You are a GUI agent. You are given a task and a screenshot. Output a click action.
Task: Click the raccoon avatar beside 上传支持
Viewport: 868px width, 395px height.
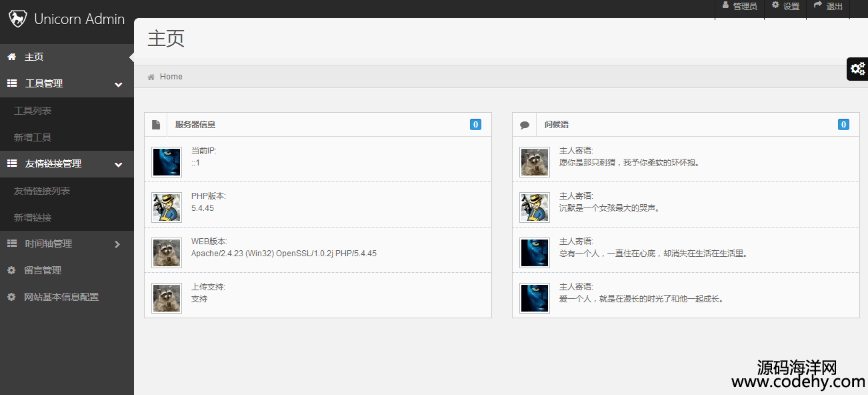pyautogui.click(x=167, y=298)
